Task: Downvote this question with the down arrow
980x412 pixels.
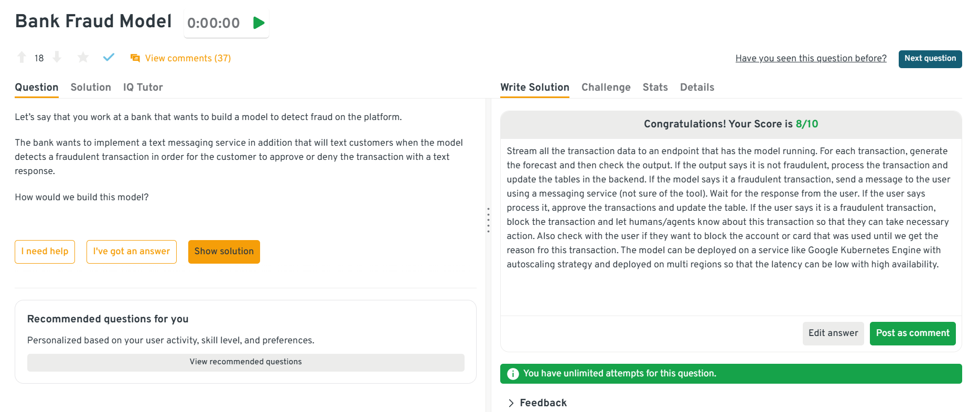Action: click(x=57, y=58)
